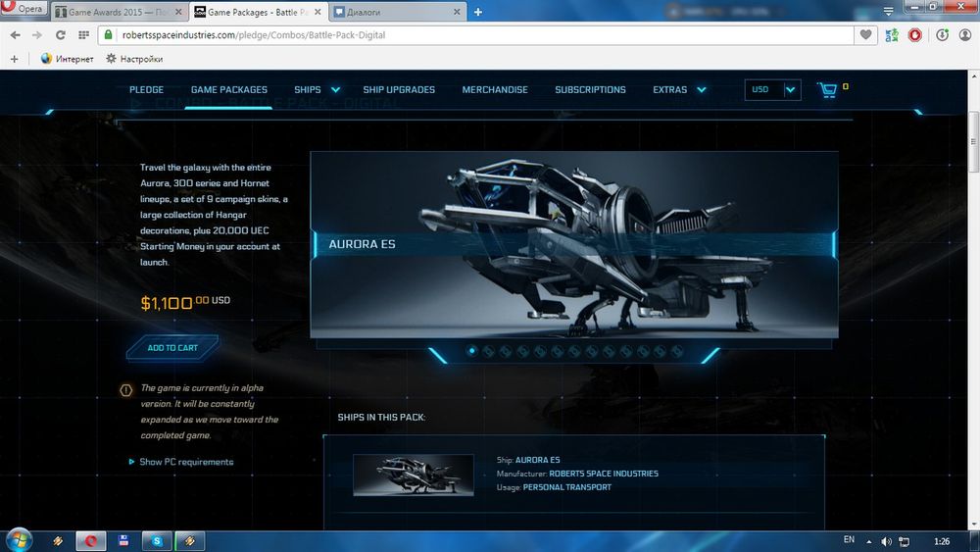The image size is (980, 552).
Task: Open AURORA ES ship name link
Action: tap(537, 460)
